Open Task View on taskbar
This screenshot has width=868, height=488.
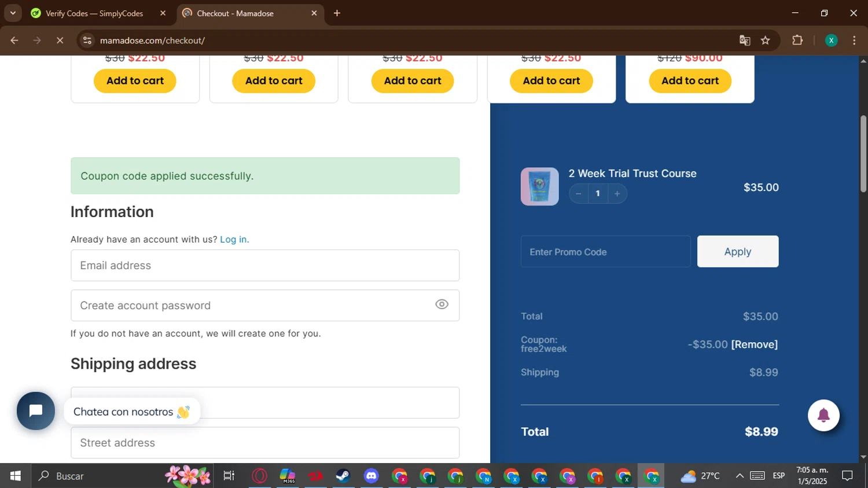pyautogui.click(x=229, y=476)
